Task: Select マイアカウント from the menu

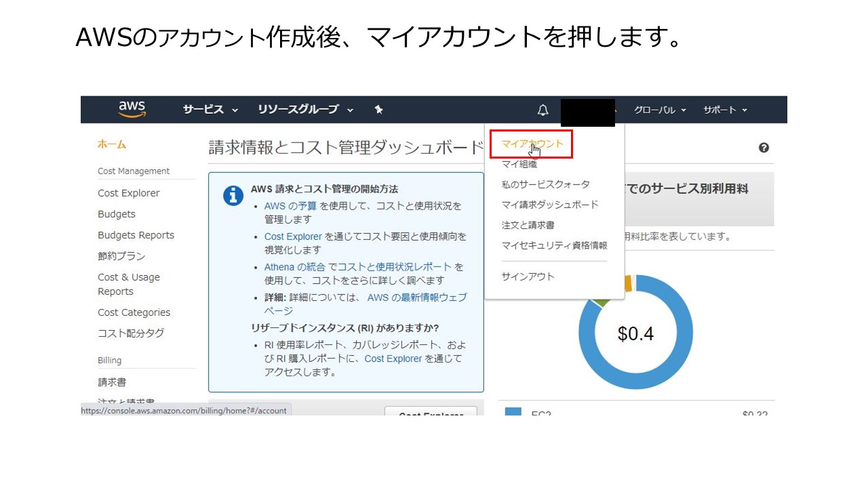Action: click(532, 144)
